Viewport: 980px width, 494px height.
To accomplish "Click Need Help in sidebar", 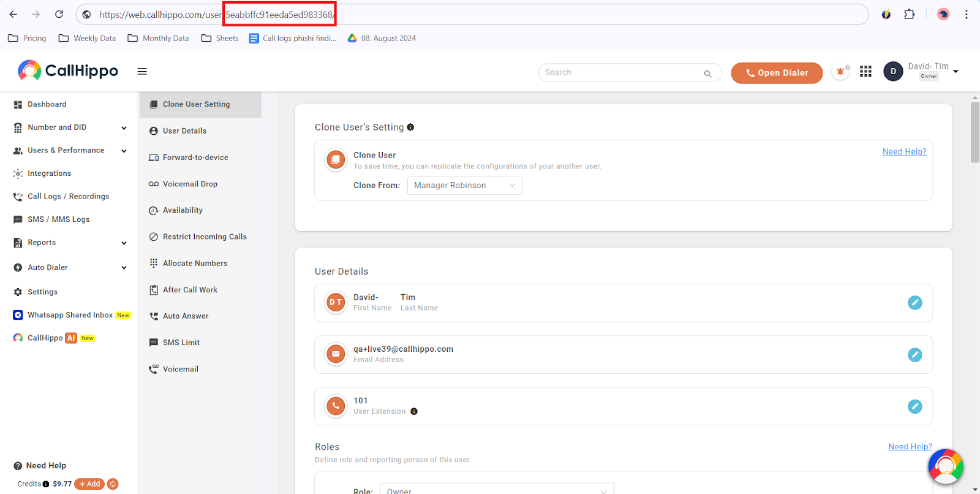I will point(40,466).
